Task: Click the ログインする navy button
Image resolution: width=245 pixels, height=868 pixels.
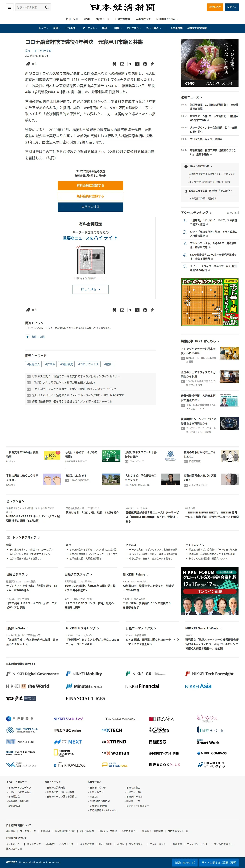Action: (90, 207)
